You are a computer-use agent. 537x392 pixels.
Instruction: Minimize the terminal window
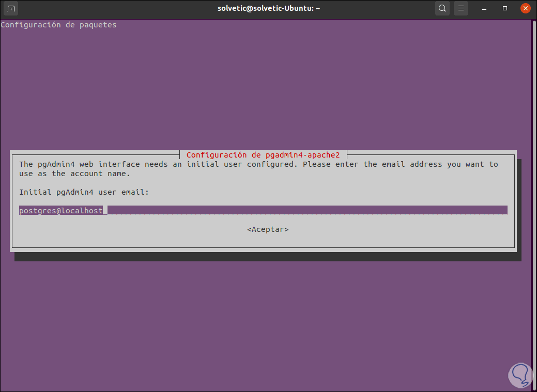484,8
